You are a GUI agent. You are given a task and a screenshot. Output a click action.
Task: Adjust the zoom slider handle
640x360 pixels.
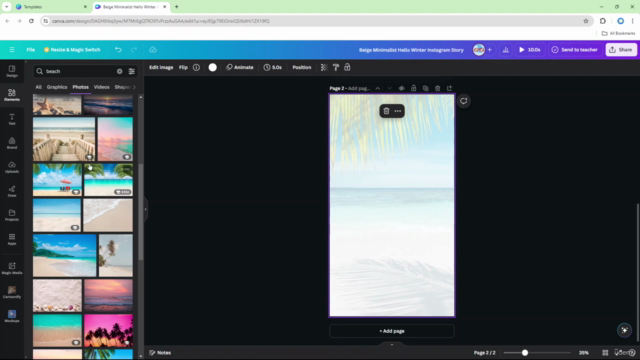coord(525,353)
